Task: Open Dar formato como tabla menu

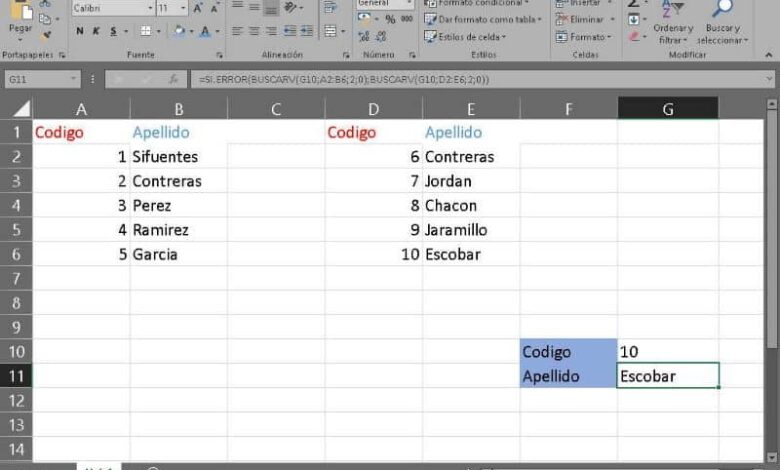Action: [x=483, y=19]
